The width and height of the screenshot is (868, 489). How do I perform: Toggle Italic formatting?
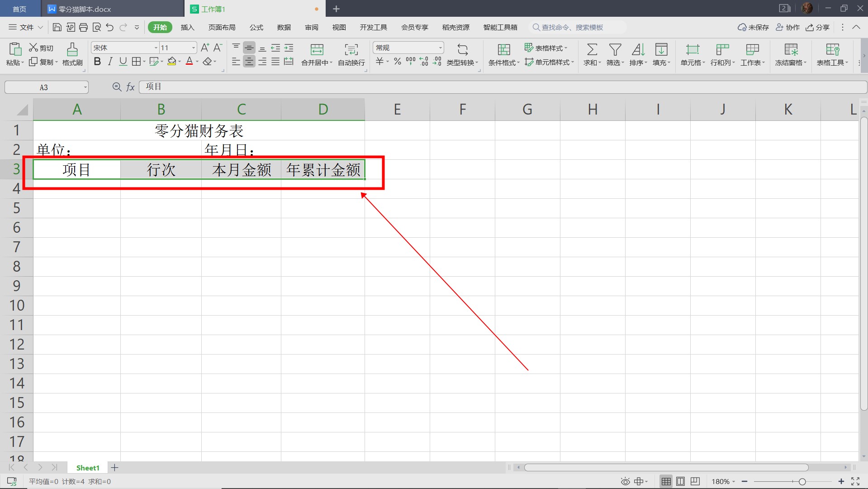110,62
